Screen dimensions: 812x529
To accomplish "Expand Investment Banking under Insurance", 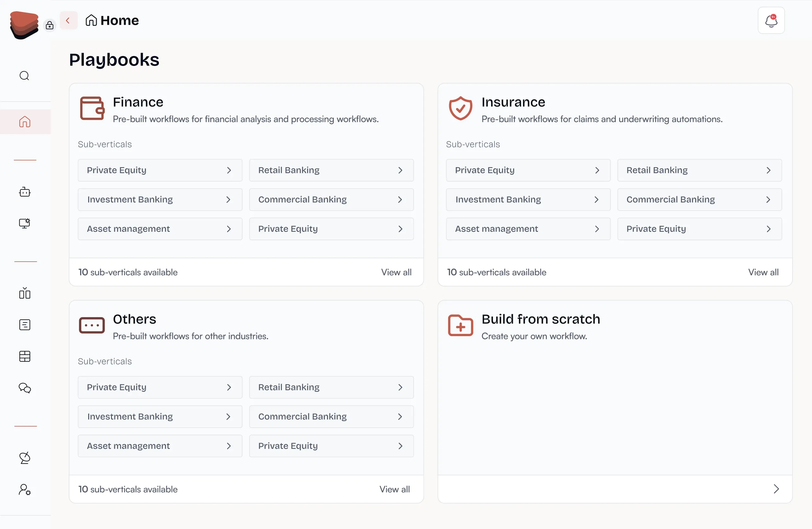I will click(528, 199).
